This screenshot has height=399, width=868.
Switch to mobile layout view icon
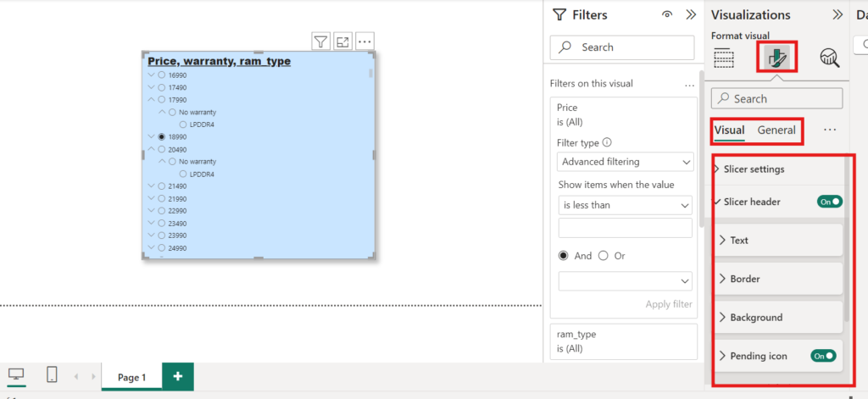52,374
